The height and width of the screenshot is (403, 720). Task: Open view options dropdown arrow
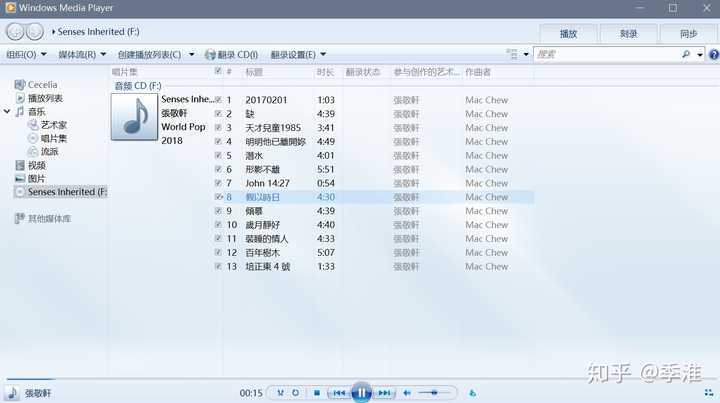point(526,55)
